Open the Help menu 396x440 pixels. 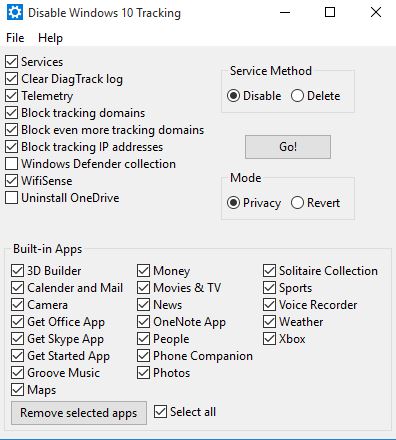point(50,38)
